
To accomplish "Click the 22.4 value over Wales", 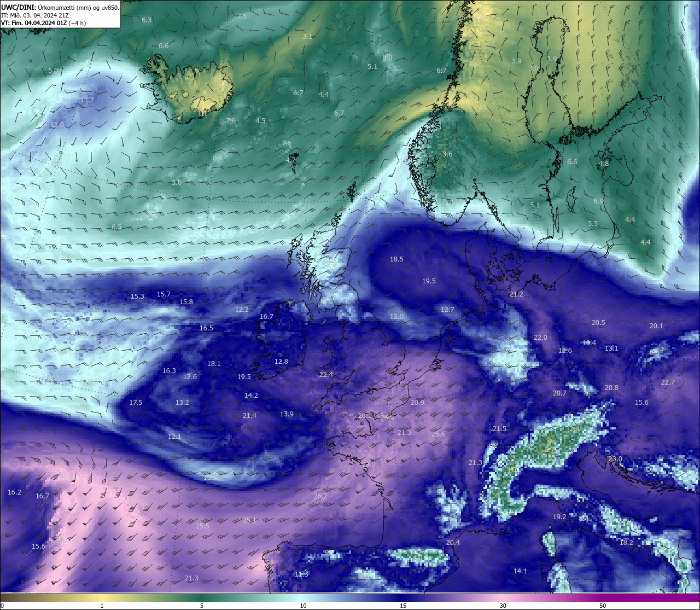I will point(326,375).
